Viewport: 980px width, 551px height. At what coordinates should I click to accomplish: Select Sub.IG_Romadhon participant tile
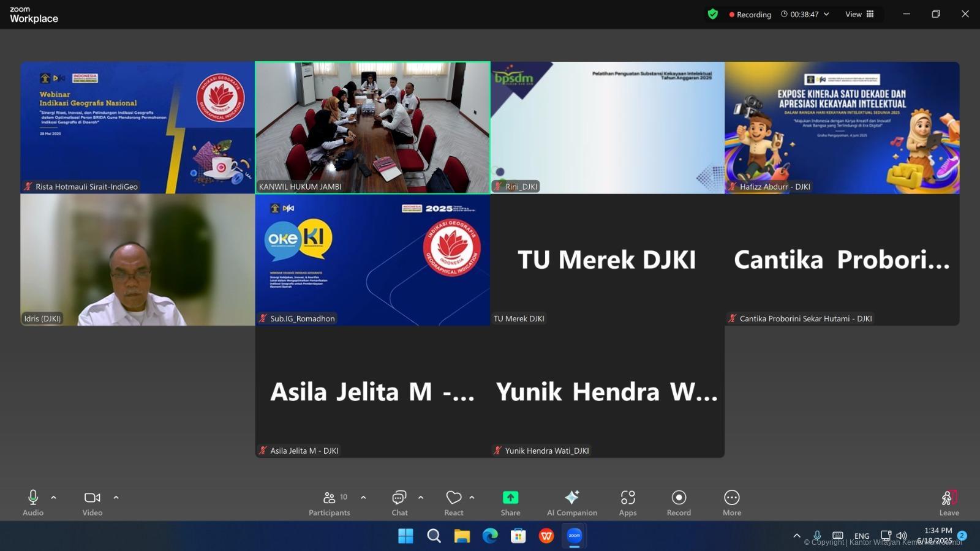(x=372, y=260)
